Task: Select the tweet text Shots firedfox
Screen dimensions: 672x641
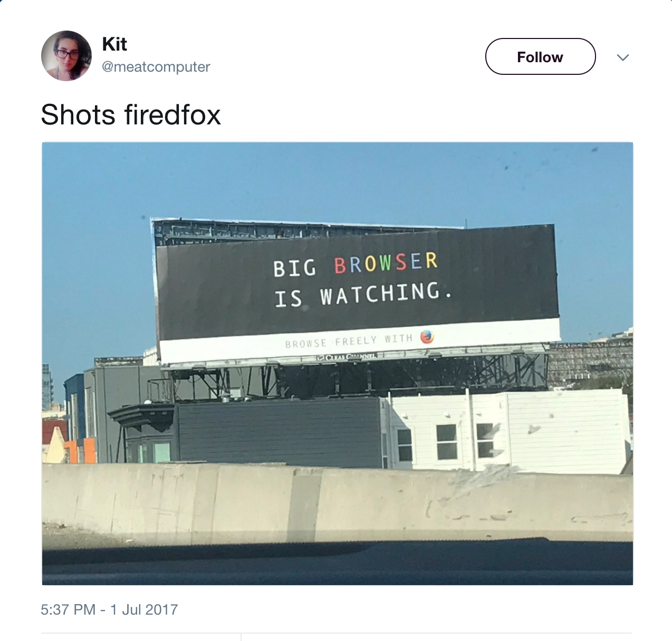Action: [131, 114]
